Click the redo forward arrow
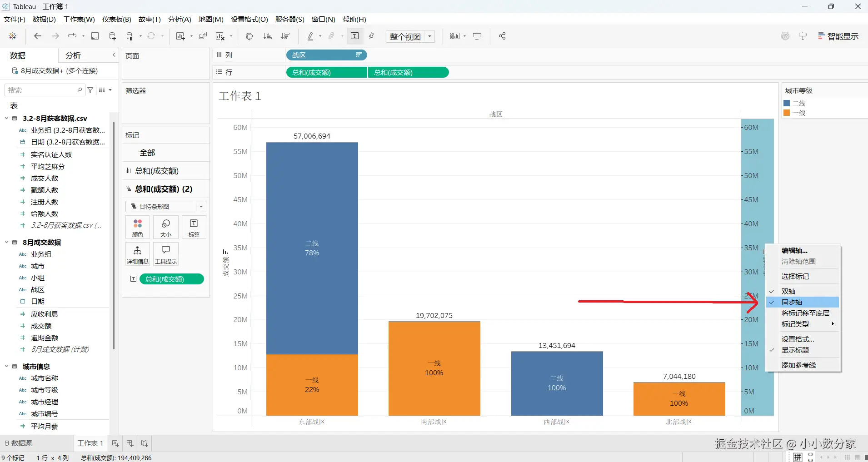The height and width of the screenshot is (462, 868). coord(55,36)
